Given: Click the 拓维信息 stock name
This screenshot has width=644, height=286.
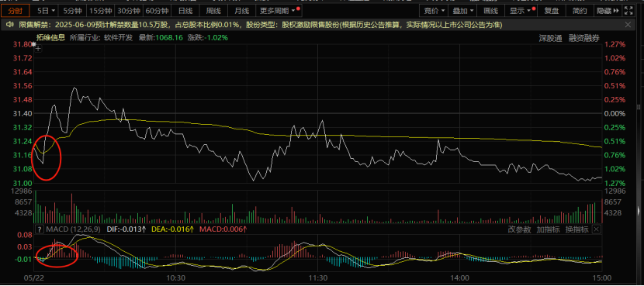Looking at the screenshot, I should [x=50, y=38].
